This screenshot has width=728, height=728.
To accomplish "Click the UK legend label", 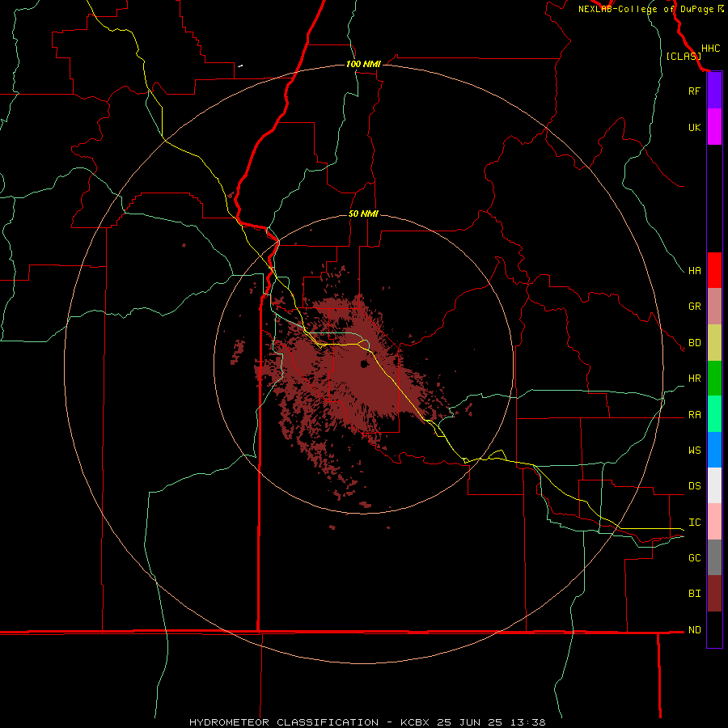I will (694, 127).
